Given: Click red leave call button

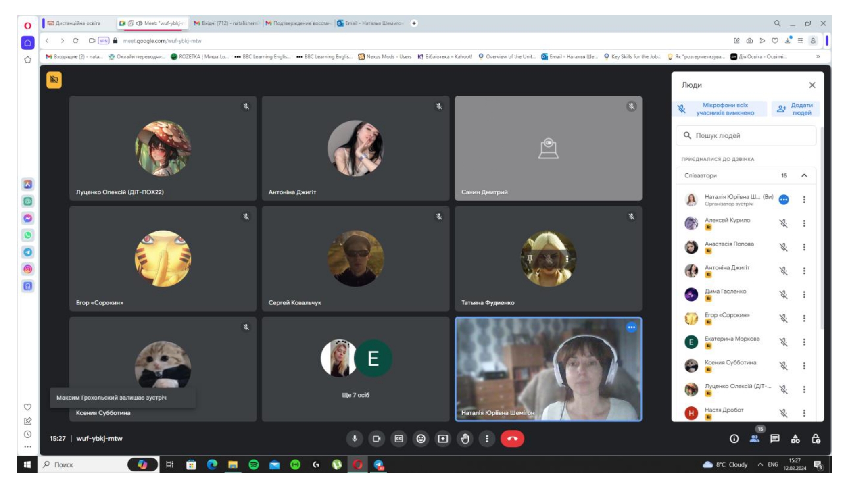Looking at the screenshot, I should [512, 439].
